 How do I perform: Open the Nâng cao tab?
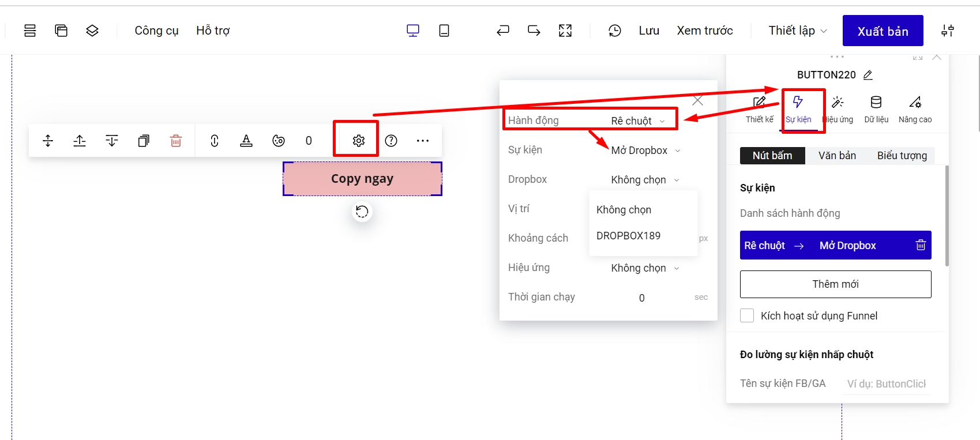point(915,109)
